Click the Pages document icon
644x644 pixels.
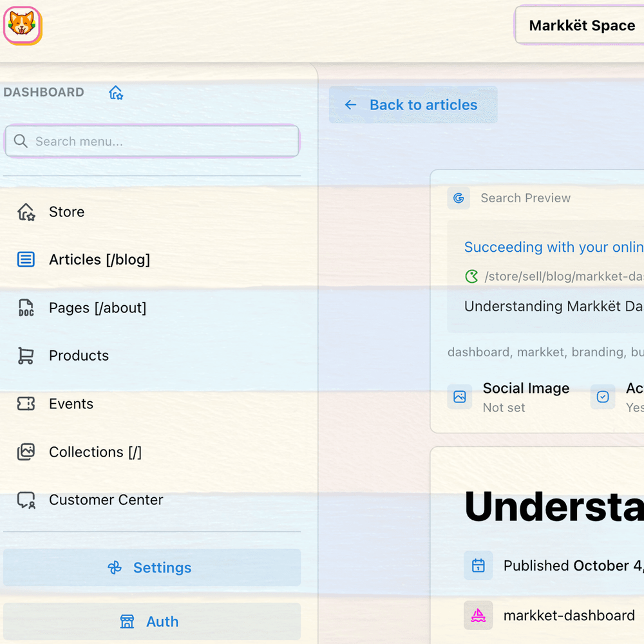pos(26,308)
